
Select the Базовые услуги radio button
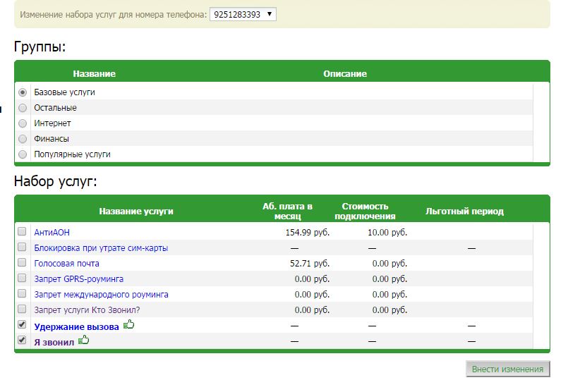pos(23,92)
